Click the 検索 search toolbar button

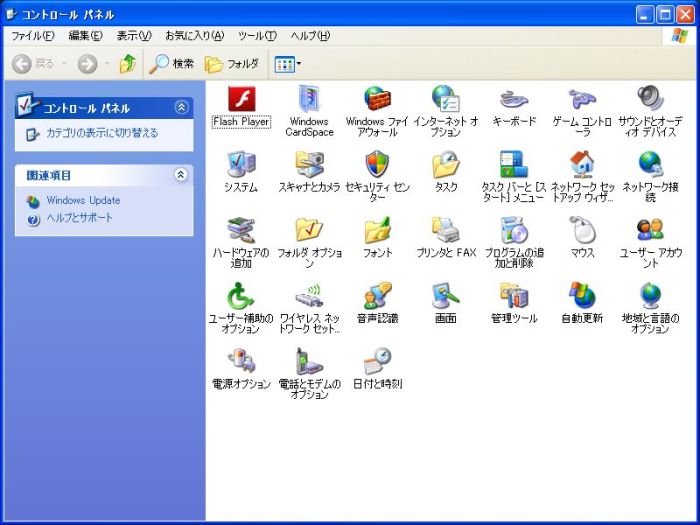click(x=172, y=64)
